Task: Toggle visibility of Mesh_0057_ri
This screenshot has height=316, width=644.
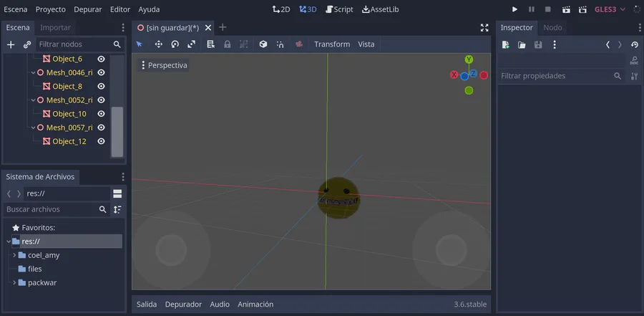Action: click(x=101, y=128)
